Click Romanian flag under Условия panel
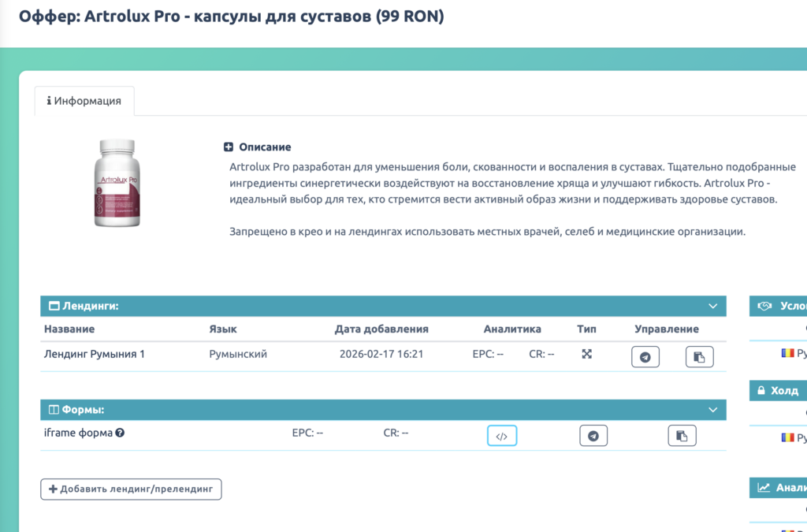This screenshot has height=532, width=807. (x=788, y=353)
